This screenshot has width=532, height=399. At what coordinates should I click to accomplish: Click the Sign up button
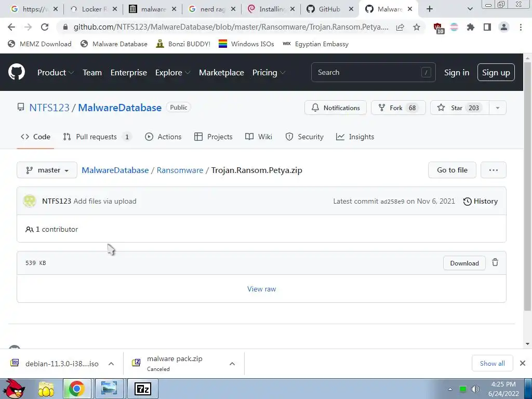496,72
